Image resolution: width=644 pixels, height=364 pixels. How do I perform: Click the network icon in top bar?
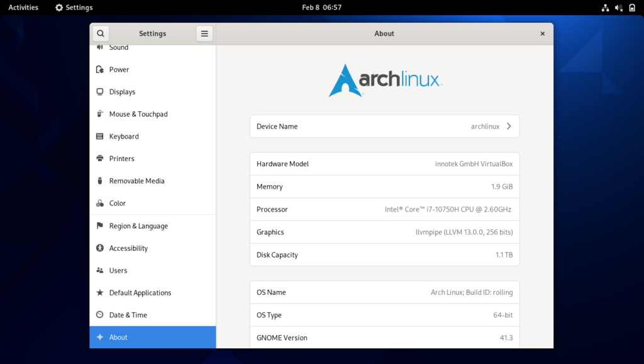pos(604,7)
